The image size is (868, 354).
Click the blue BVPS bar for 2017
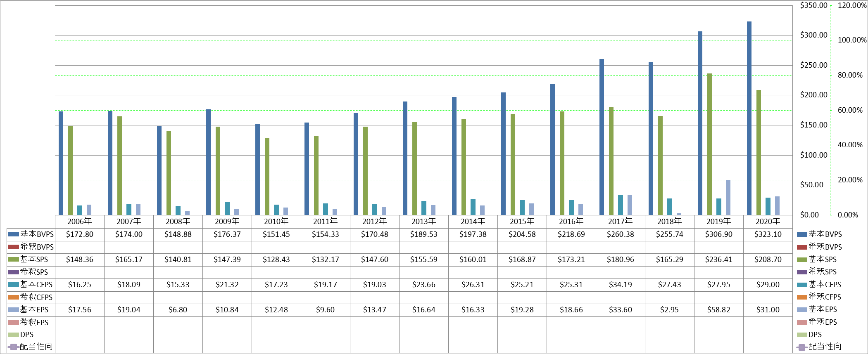(x=602, y=137)
